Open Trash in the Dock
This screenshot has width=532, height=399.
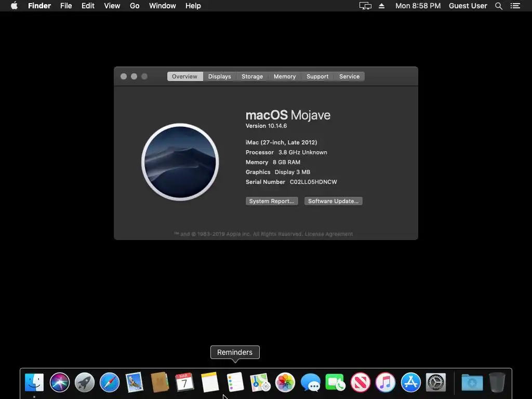coord(497,382)
